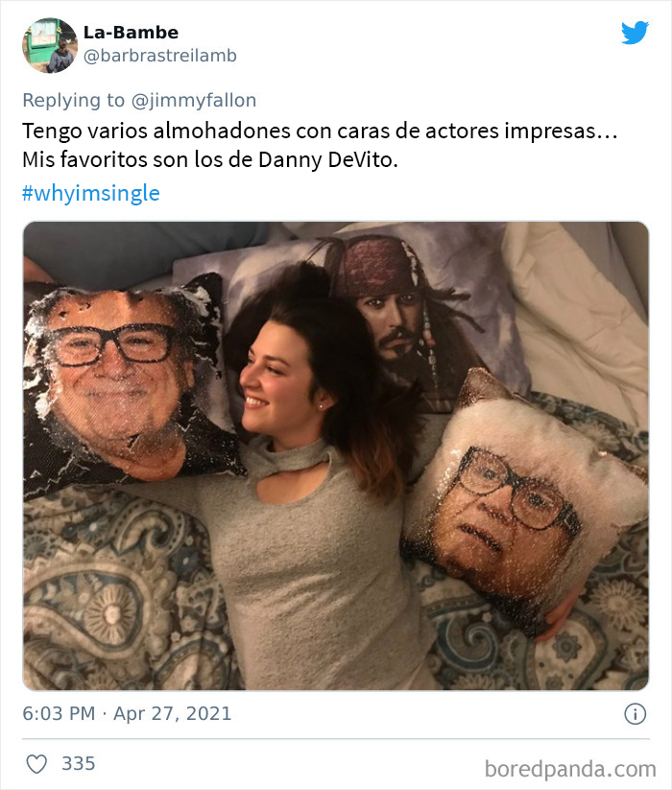Open the 6:03 PM timestamp
Screen dimensions: 672x790
tap(59, 713)
